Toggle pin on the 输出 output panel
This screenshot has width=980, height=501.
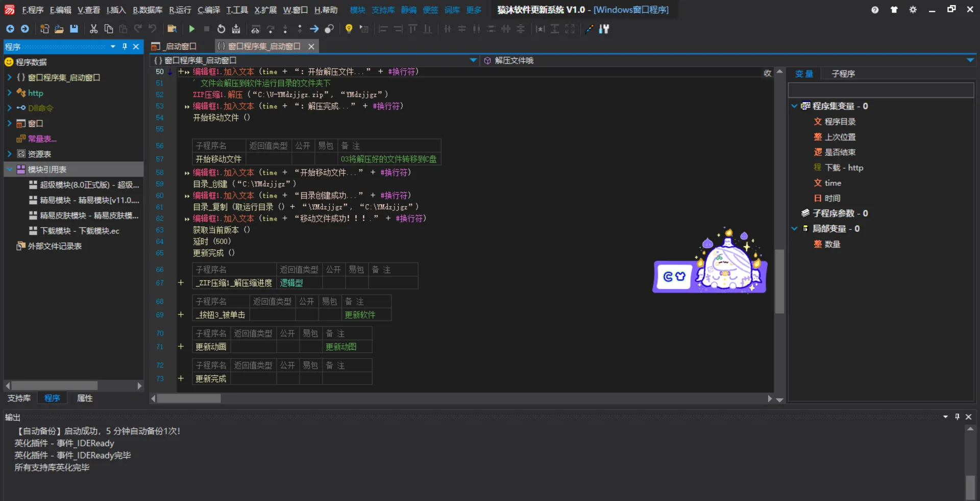[957, 417]
